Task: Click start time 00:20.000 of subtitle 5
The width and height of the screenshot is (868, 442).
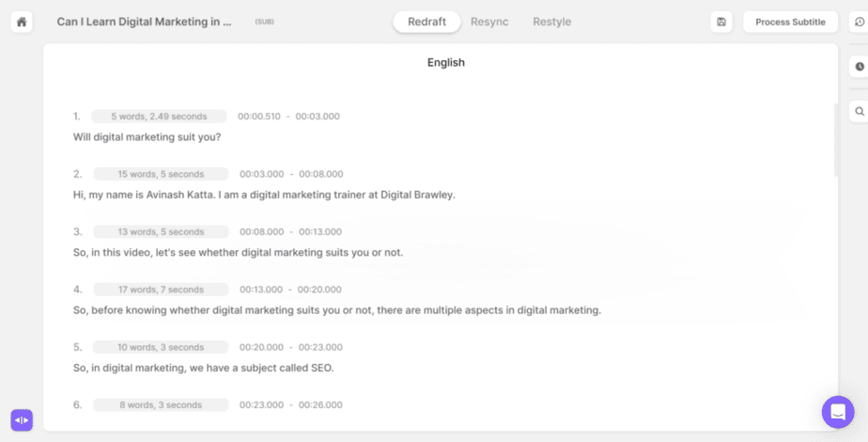Action: (x=261, y=347)
